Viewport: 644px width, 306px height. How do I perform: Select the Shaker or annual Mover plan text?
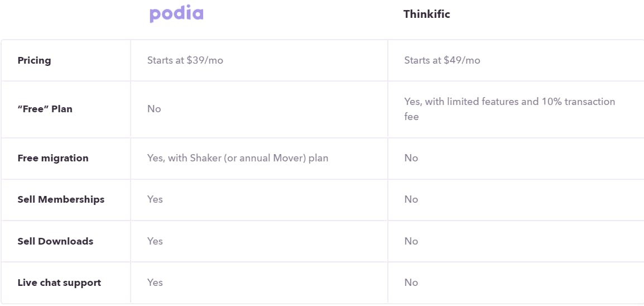tap(238, 158)
